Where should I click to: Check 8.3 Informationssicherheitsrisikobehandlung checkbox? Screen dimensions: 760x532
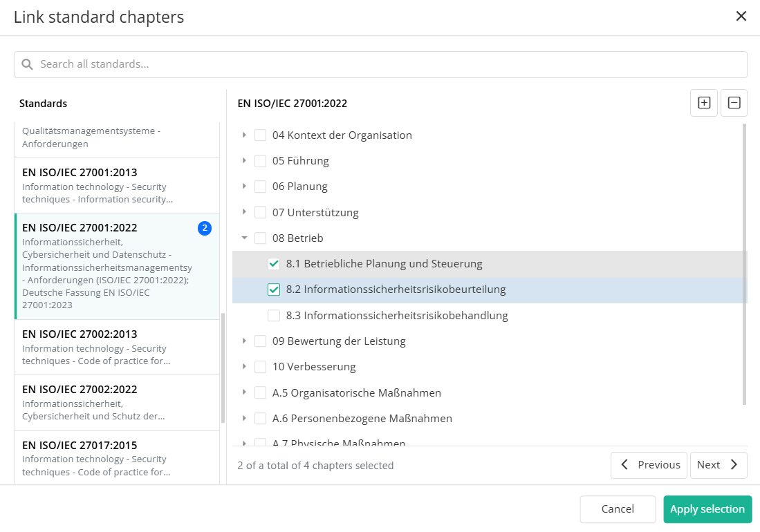pyautogui.click(x=274, y=316)
